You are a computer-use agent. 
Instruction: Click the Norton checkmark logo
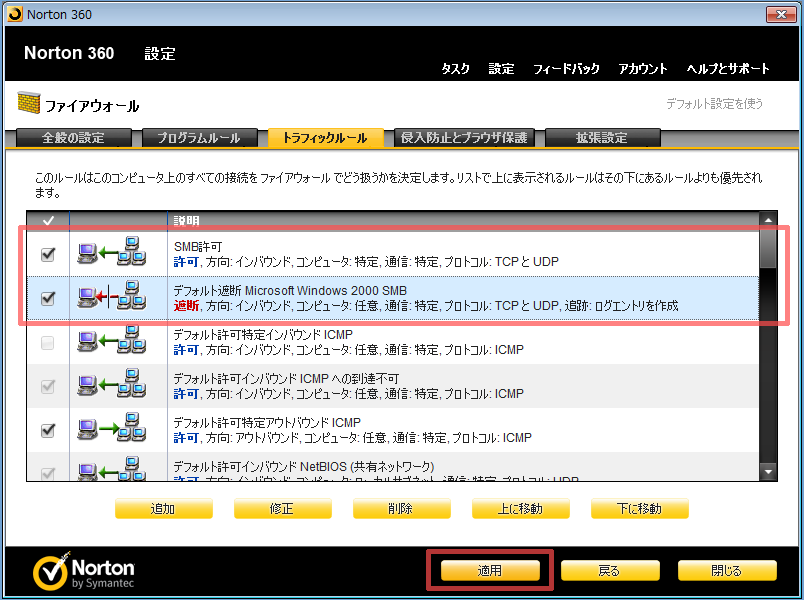click(52, 571)
